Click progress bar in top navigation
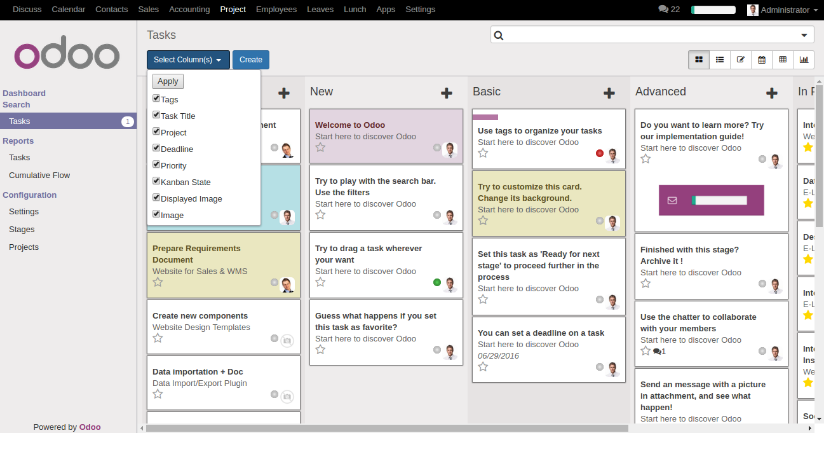The width and height of the screenshot is (824, 467). point(713,10)
